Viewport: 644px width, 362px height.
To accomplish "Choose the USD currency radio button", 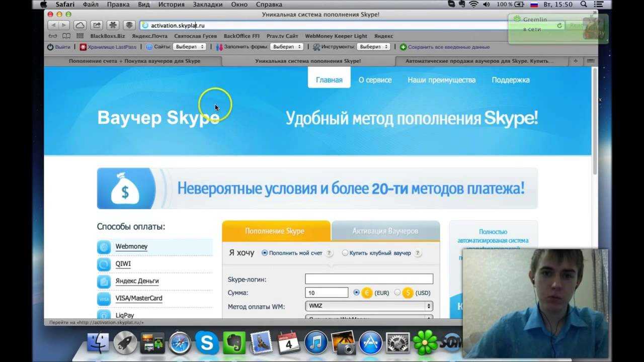I will 397,292.
